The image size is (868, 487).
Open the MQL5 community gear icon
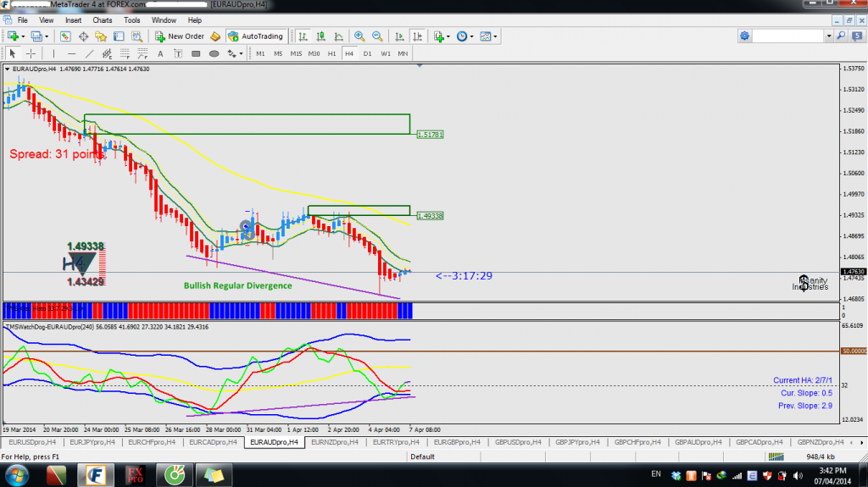coord(744,36)
